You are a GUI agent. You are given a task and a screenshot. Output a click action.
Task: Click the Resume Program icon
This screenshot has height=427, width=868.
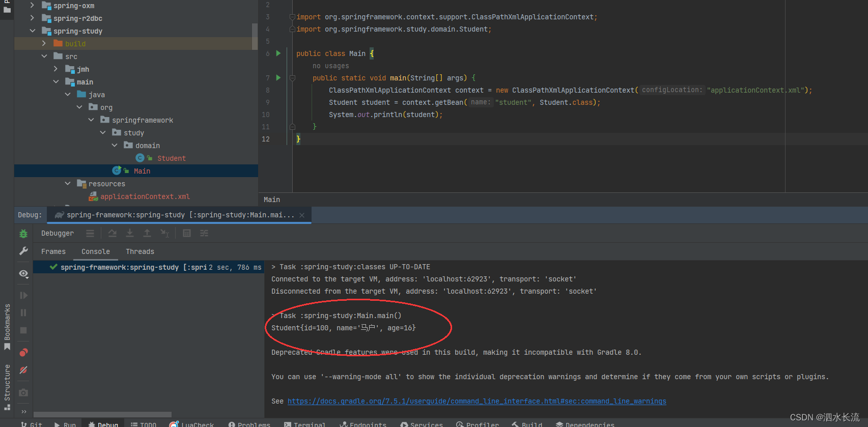click(x=23, y=295)
